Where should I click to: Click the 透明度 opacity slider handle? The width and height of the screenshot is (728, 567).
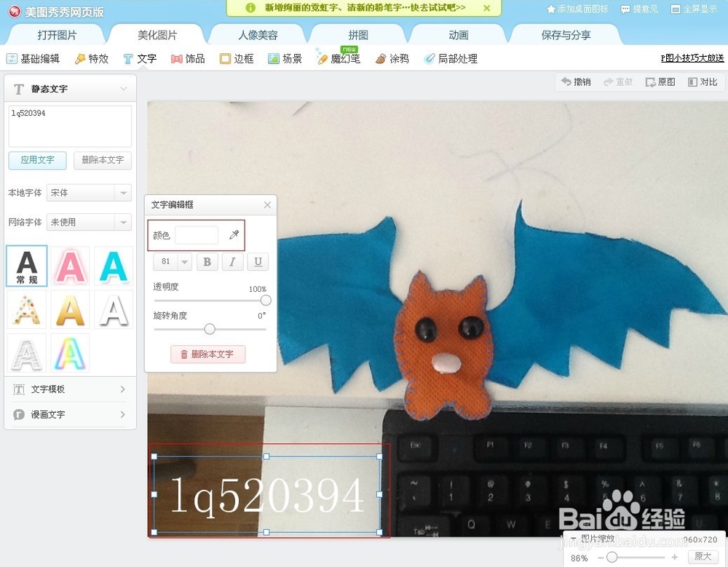(266, 301)
